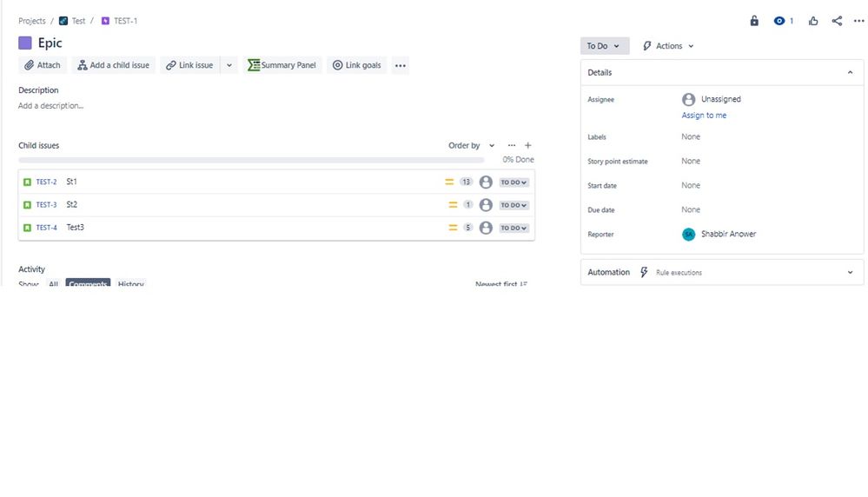Click the Story point estimate value None
The image size is (868, 497).
click(690, 161)
